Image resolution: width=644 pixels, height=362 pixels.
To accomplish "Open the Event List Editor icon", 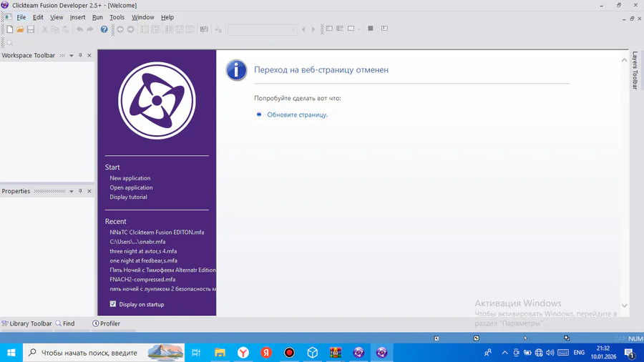I will coord(190,29).
